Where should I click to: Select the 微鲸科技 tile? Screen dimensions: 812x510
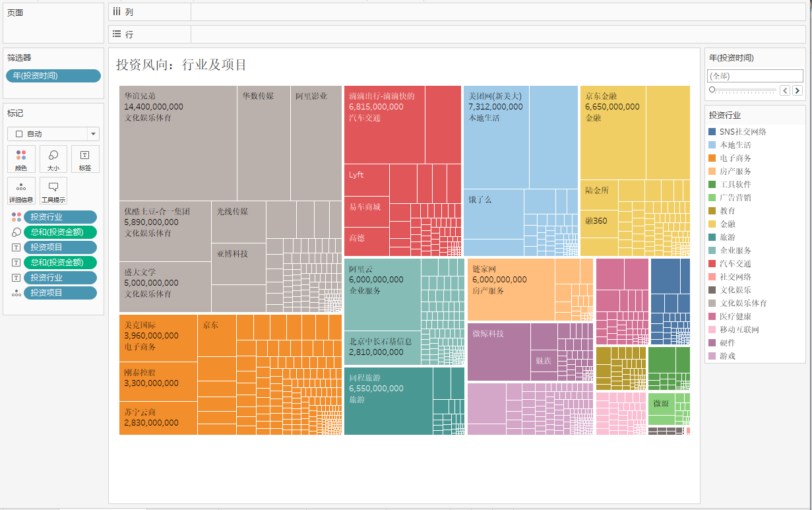click(x=499, y=352)
